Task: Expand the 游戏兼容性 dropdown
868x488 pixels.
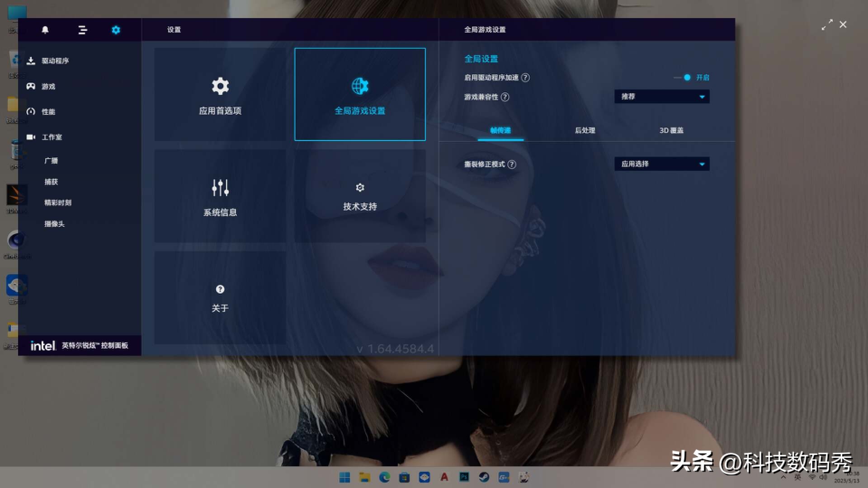Action: coord(661,97)
